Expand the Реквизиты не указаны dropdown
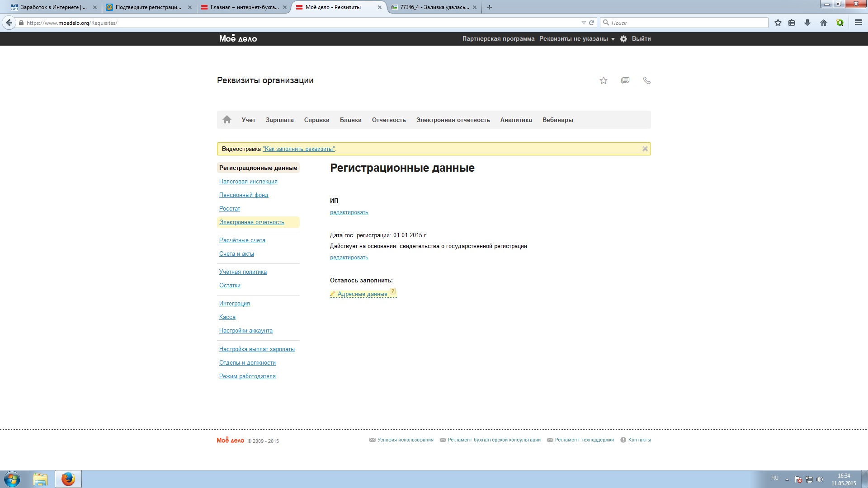This screenshot has width=868, height=488. click(x=577, y=39)
